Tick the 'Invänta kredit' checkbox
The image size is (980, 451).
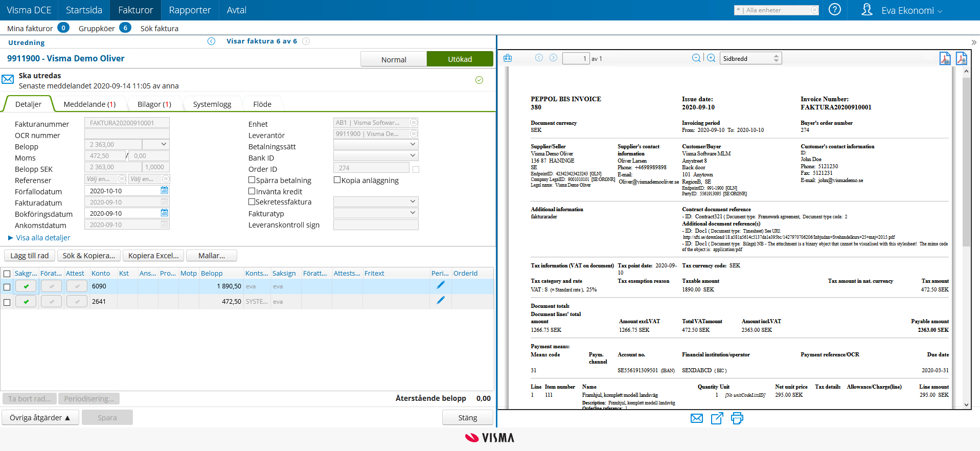click(x=252, y=191)
